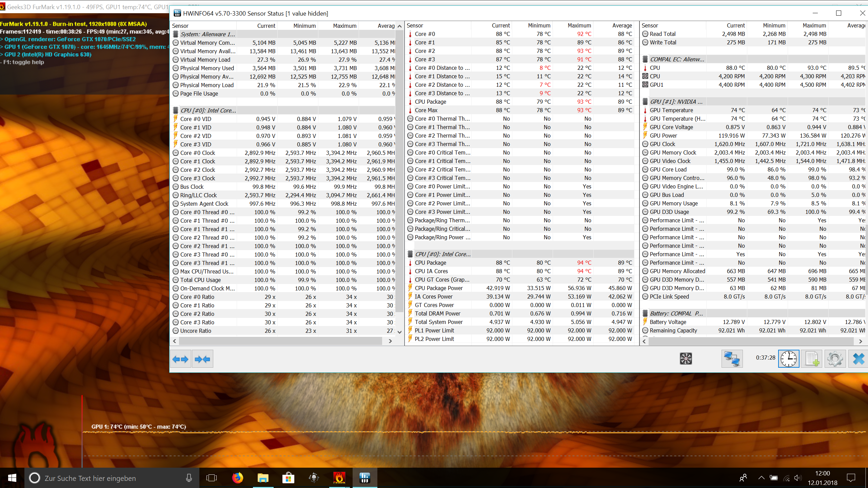This screenshot has height=488, width=868.
Task: Open the HWiNFO settings gear icon
Action: pyautogui.click(x=835, y=359)
